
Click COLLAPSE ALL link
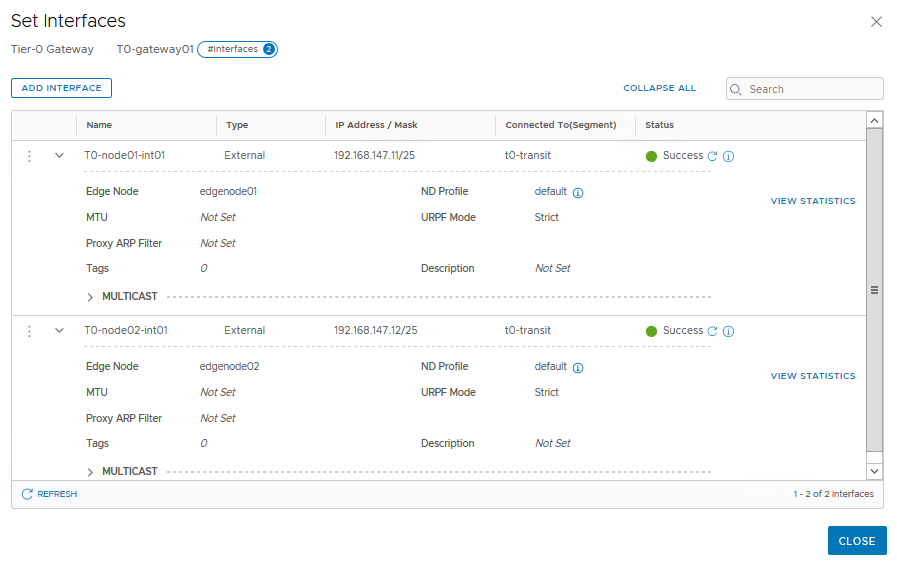[x=659, y=88]
